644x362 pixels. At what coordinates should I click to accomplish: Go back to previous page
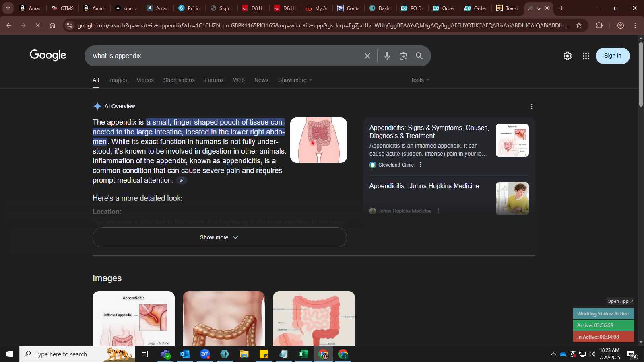(9, 25)
